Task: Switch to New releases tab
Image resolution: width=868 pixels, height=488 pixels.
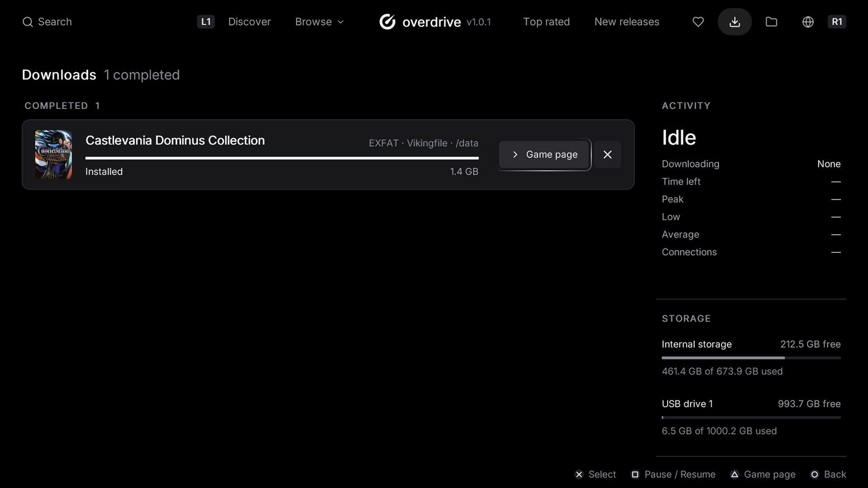Action: click(627, 22)
